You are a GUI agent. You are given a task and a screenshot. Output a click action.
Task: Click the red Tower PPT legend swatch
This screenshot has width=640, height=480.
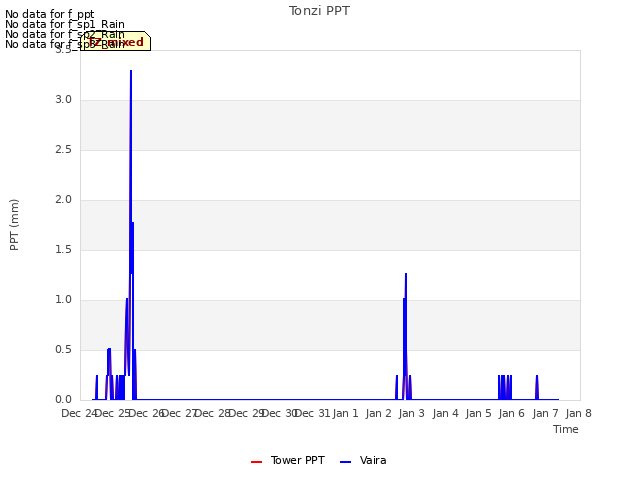256,462
